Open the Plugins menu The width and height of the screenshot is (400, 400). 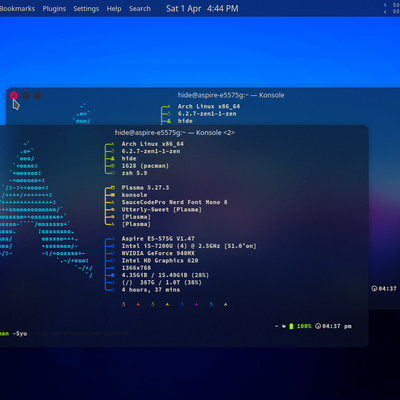click(54, 9)
